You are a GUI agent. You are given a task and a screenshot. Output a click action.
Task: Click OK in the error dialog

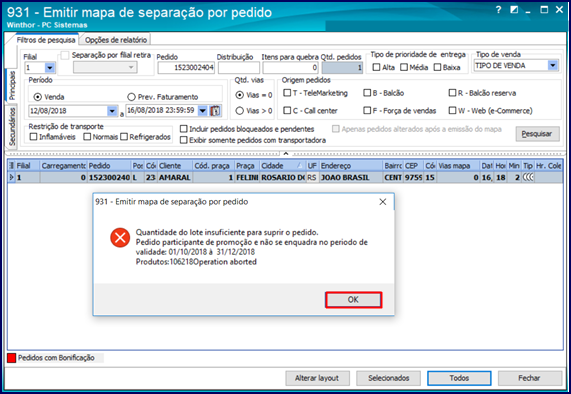pos(353,300)
